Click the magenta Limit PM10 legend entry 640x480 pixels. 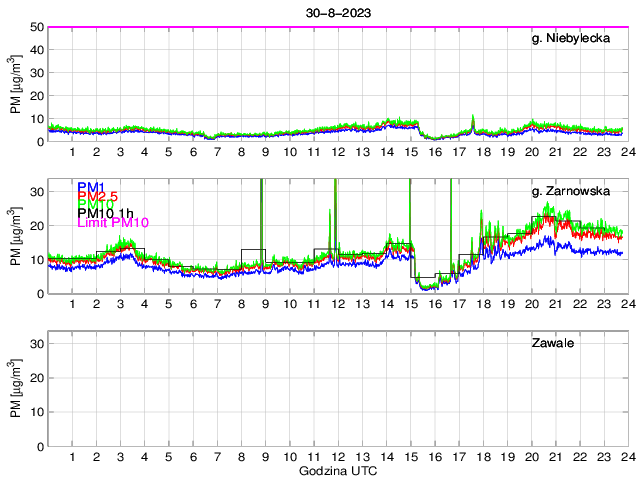(x=113, y=223)
